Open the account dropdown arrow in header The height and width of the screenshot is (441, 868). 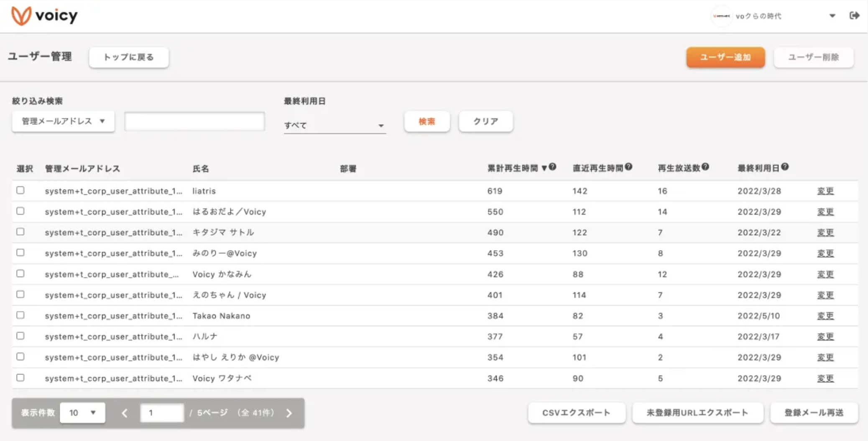click(x=832, y=16)
